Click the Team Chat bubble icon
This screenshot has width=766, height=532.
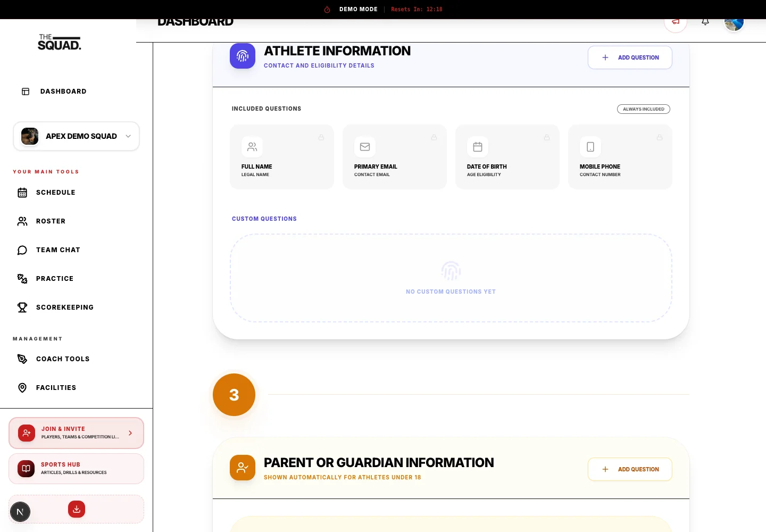click(x=22, y=250)
